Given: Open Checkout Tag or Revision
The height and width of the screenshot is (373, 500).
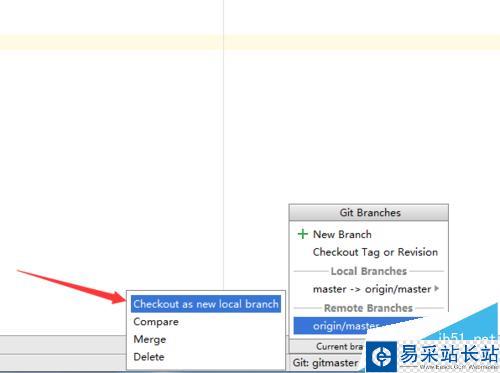Looking at the screenshot, I should coord(375,252).
